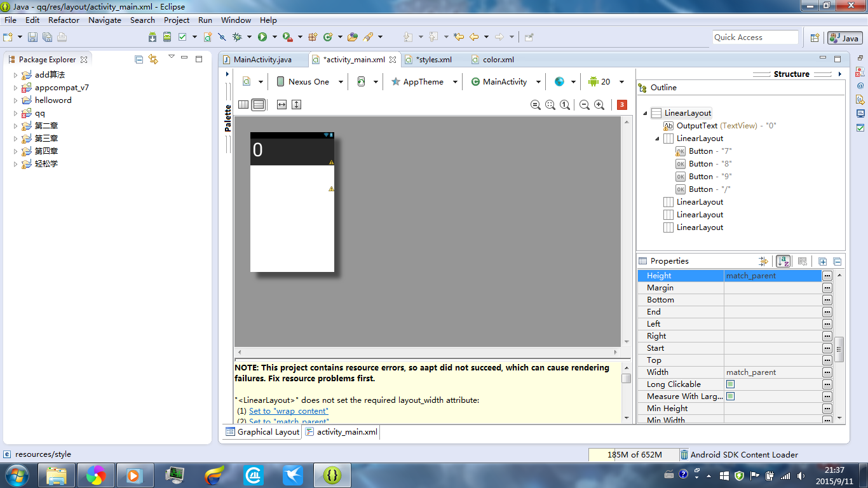
Task: Expand the helloword project
Action: coord(16,100)
